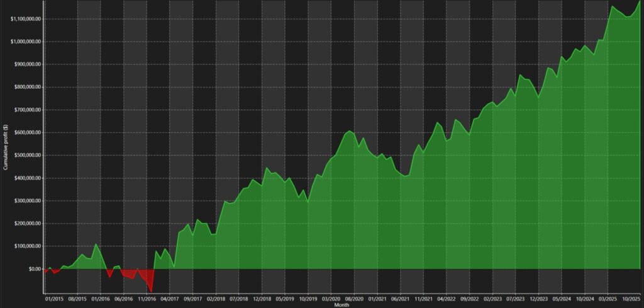644x308 pixels.
Task: Click the small green peak near 01/2016
Action: 96,244
